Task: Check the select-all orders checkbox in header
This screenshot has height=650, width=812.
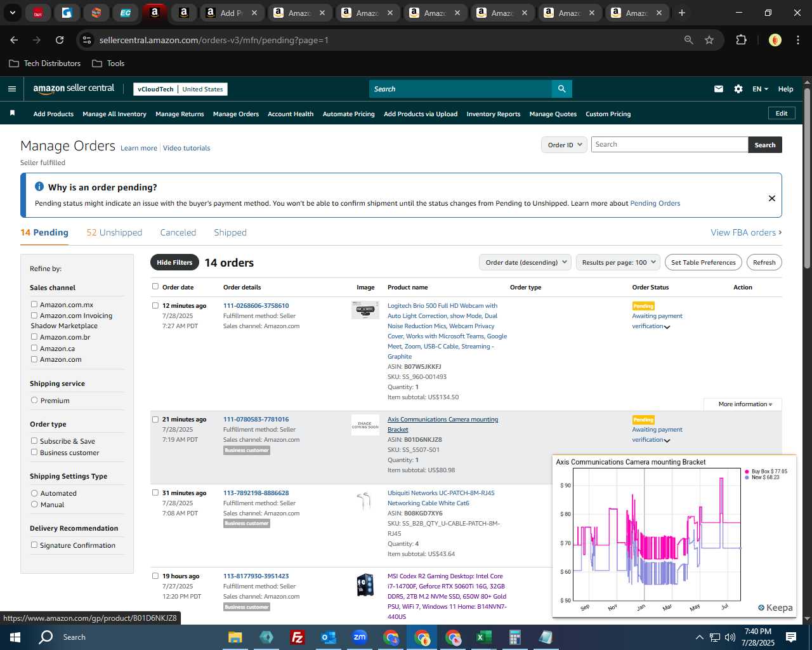Action: pos(155,287)
